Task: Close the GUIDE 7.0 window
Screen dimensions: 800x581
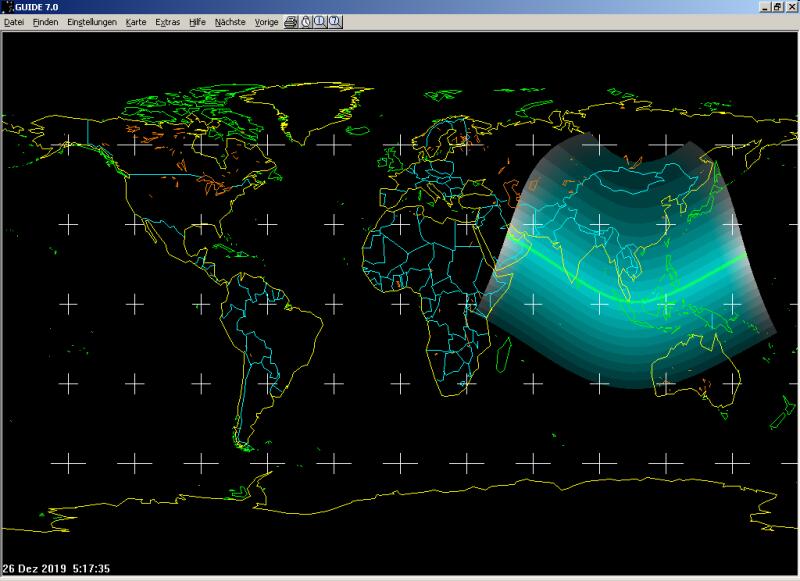Action: [791, 7]
